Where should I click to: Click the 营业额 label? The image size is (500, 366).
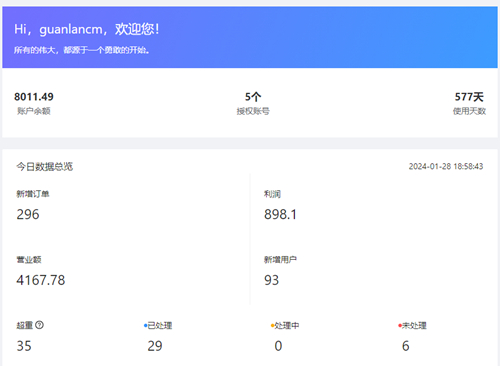29,259
